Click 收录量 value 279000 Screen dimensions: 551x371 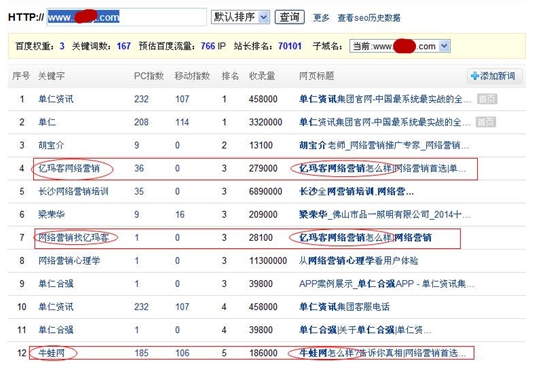click(263, 168)
